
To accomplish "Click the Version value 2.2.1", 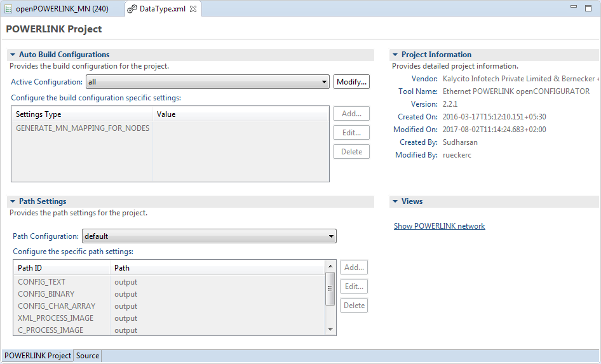I will (x=450, y=104).
